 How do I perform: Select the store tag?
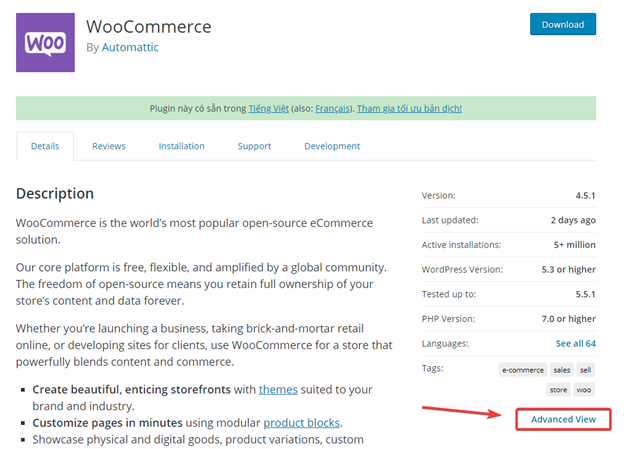point(558,390)
